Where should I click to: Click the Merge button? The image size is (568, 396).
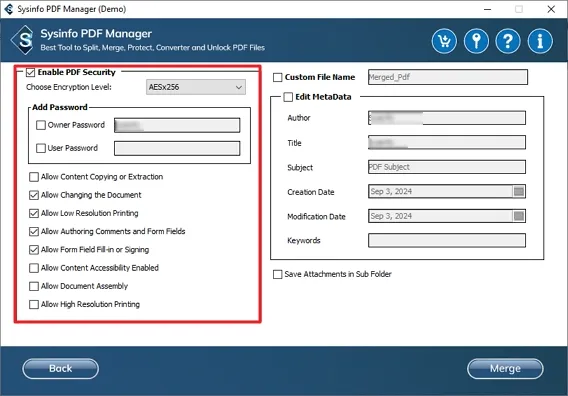coord(505,368)
